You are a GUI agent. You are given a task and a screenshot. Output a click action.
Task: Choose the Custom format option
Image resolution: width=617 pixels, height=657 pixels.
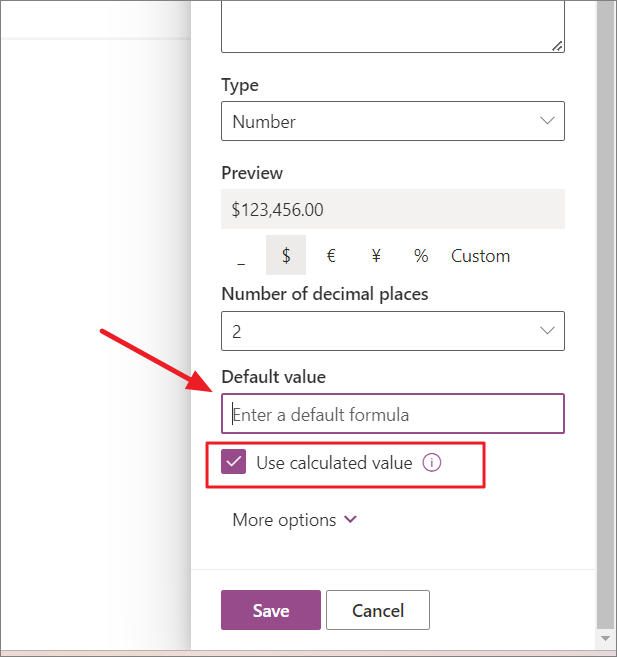[x=480, y=256]
